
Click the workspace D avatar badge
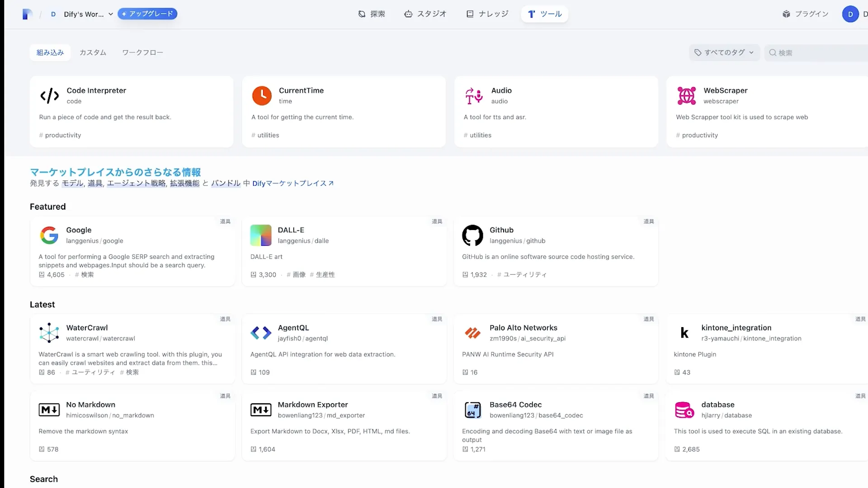coord(53,14)
